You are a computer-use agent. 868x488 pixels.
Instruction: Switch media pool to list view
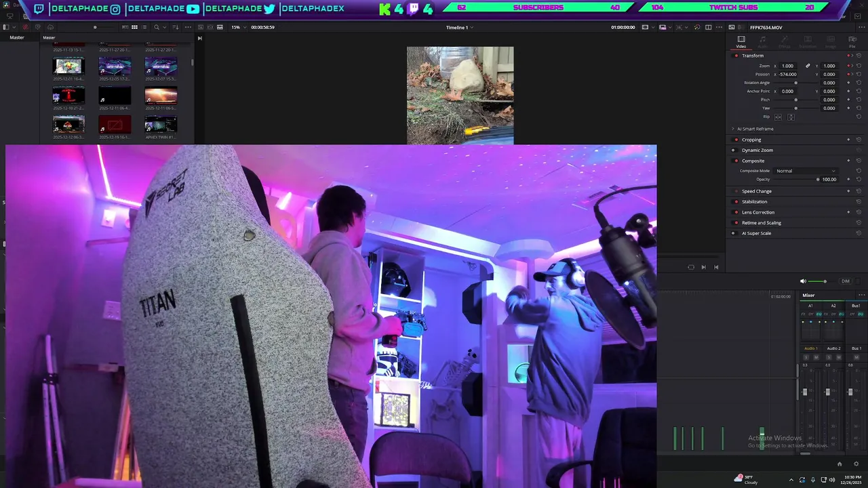144,27
